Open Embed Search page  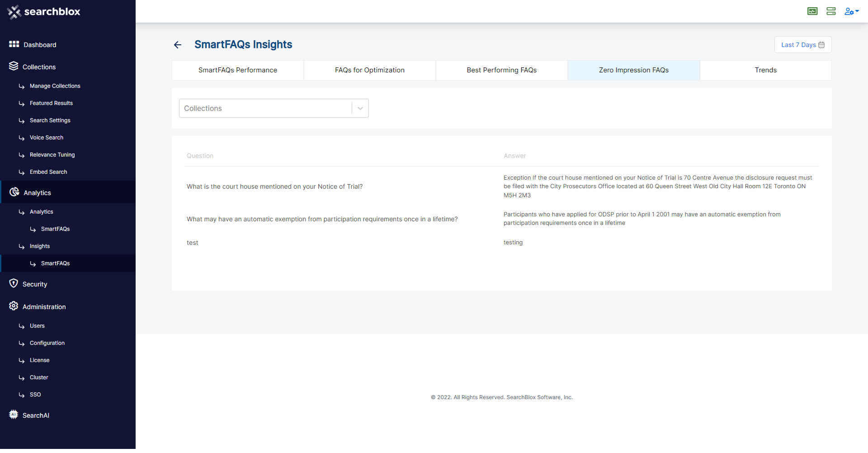(x=48, y=172)
